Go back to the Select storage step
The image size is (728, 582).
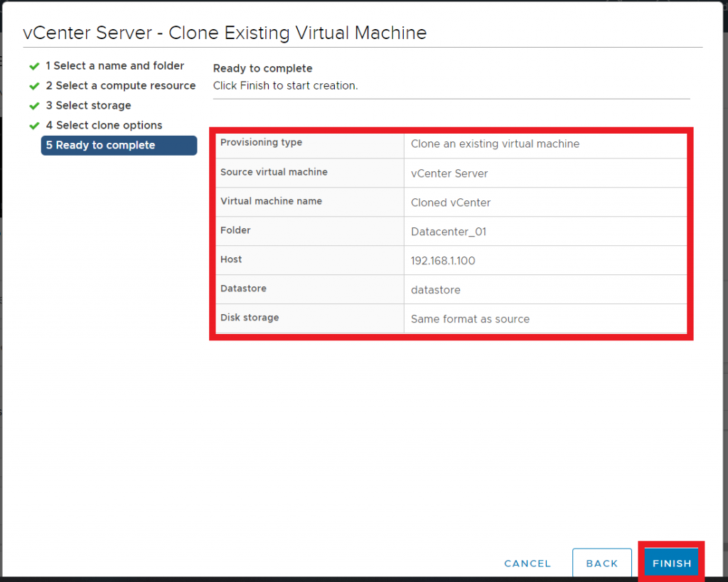coord(88,105)
